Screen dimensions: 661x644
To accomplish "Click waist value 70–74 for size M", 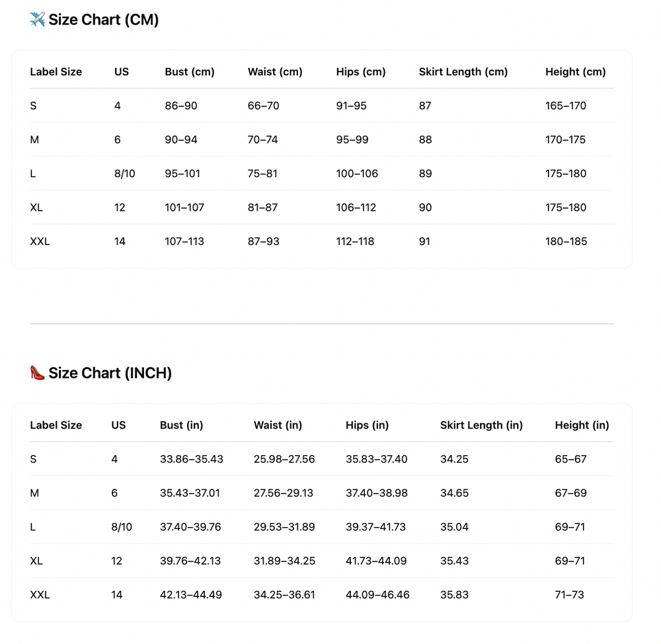I will click(263, 140).
